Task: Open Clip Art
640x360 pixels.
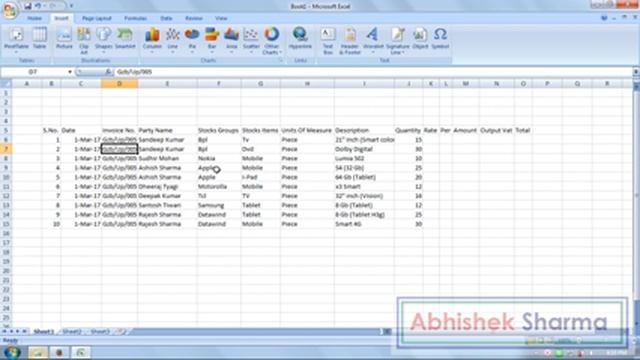Action: tap(84, 40)
